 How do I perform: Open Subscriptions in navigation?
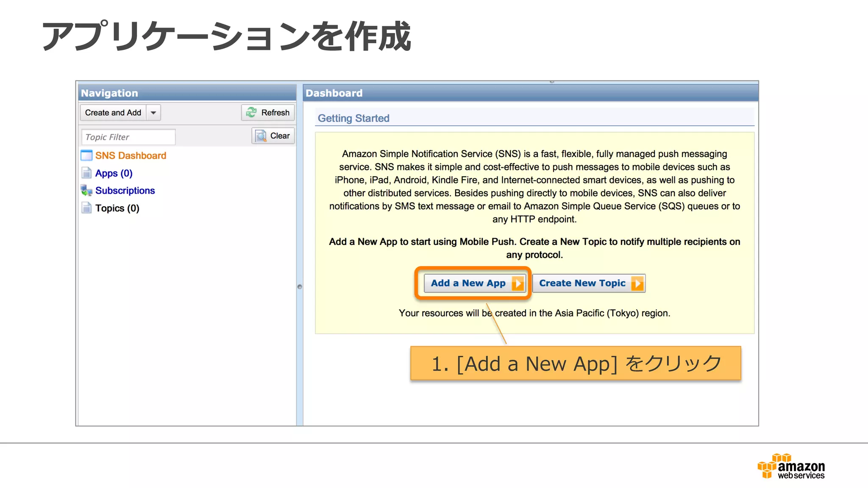click(x=125, y=191)
